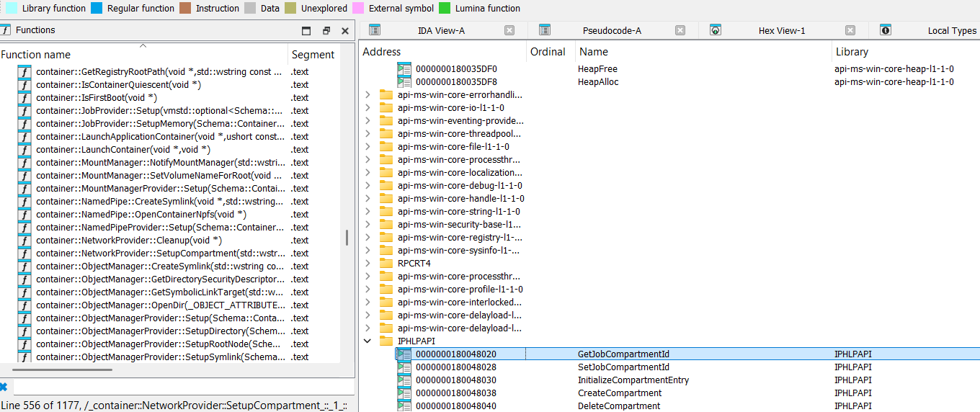
Task: Click the import icon beside CreateCompartment
Action: click(x=404, y=393)
